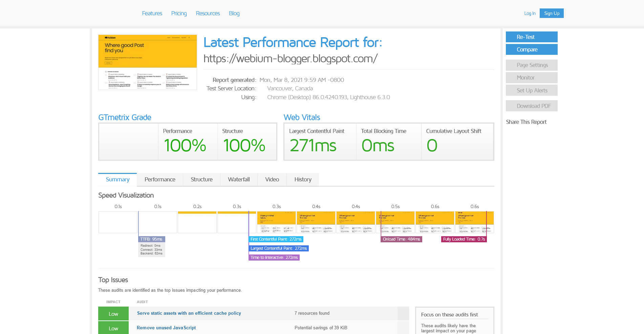Click the Re-Test button
Image resolution: width=644 pixels, height=334 pixels.
point(531,37)
